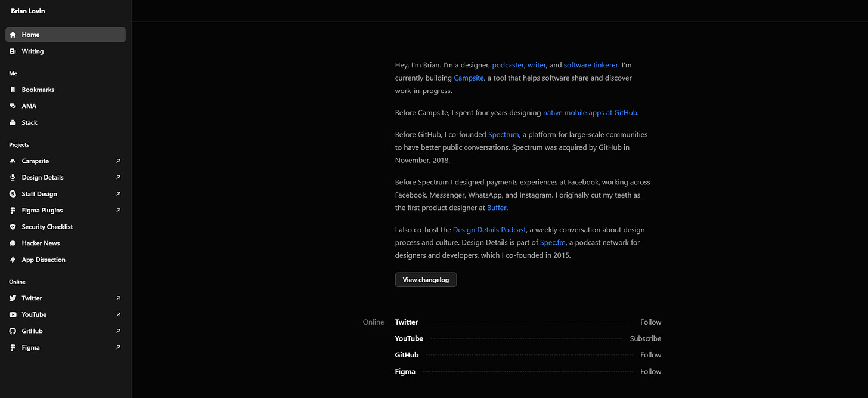
Task: Click Subscribe on the YouTube row
Action: click(646, 338)
